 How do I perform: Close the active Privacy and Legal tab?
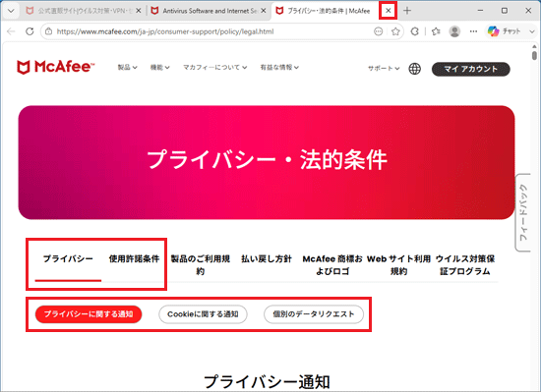[x=389, y=11]
